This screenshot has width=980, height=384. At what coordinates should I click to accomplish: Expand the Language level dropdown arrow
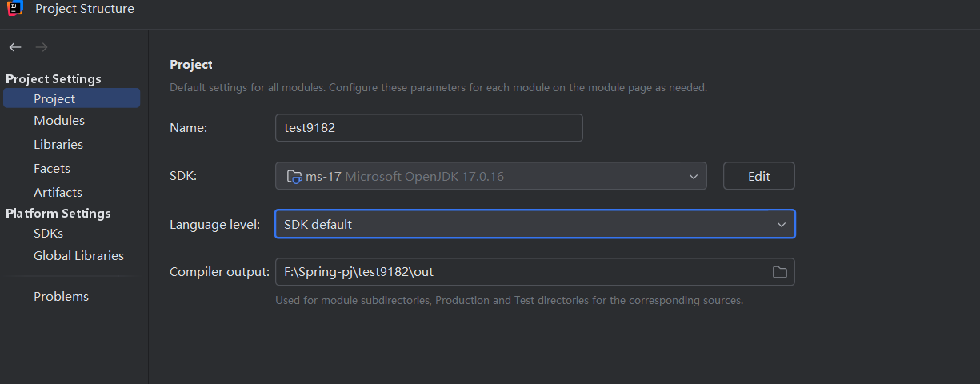(782, 225)
